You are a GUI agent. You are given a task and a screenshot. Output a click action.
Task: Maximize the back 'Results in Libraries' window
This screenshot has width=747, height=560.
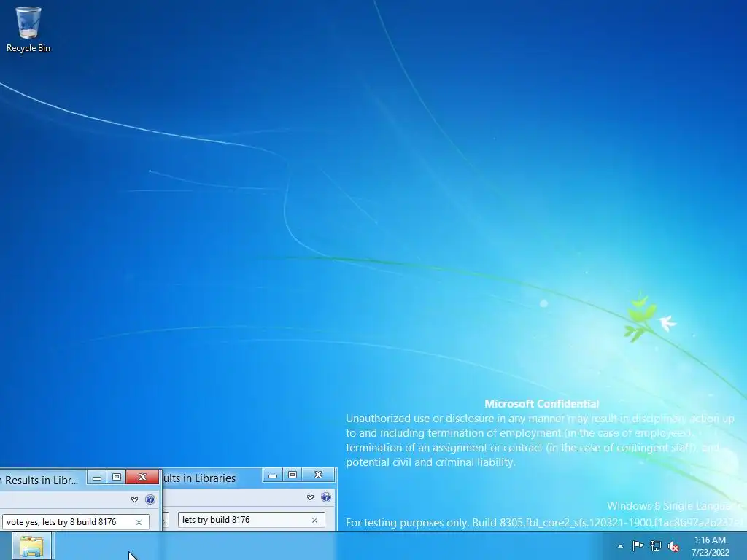tap(293, 475)
